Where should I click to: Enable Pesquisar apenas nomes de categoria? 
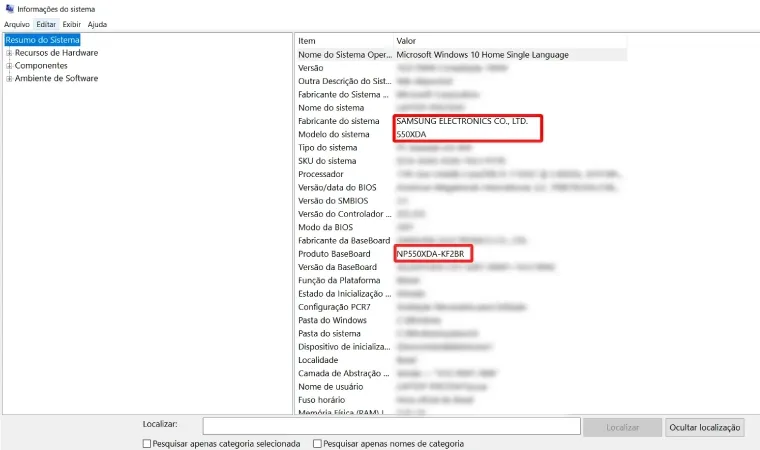[x=317, y=444]
